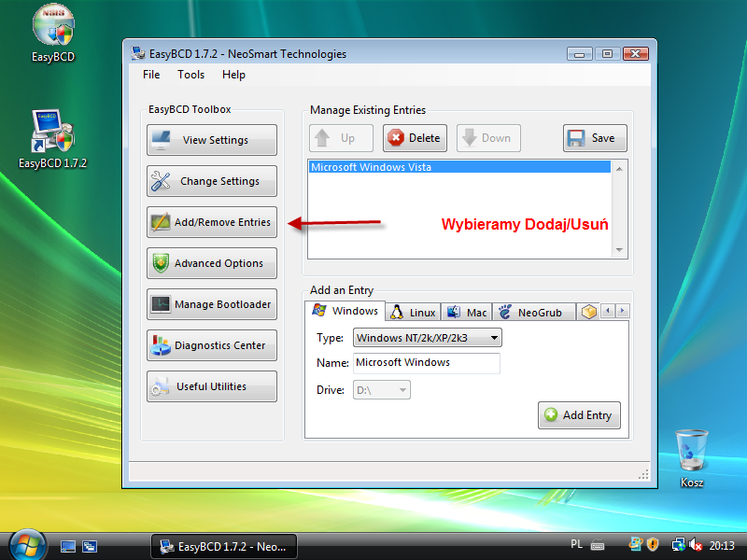
Task: Move the selected entry Down
Action: tap(488, 138)
